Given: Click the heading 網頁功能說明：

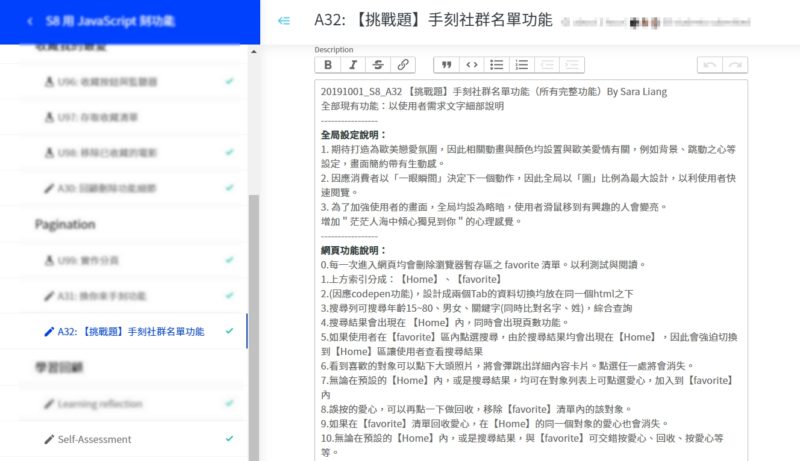Looking at the screenshot, I should (354, 250).
